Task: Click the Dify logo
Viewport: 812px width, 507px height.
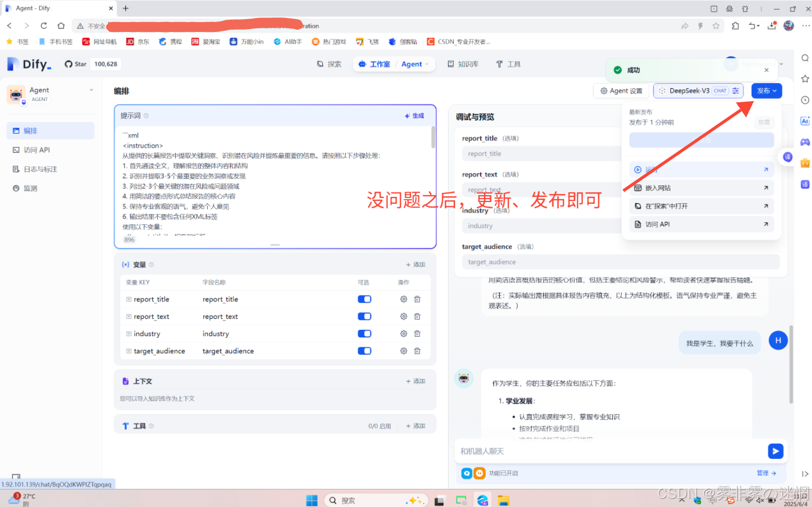Action: click(x=29, y=64)
